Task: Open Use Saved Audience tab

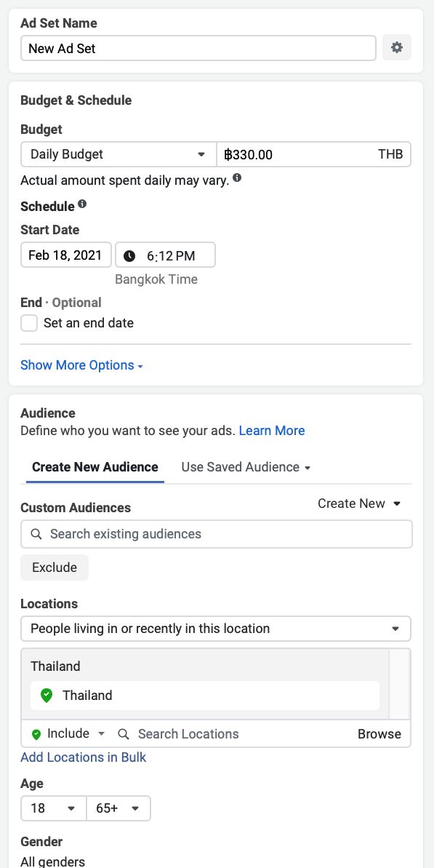Action: coord(246,466)
